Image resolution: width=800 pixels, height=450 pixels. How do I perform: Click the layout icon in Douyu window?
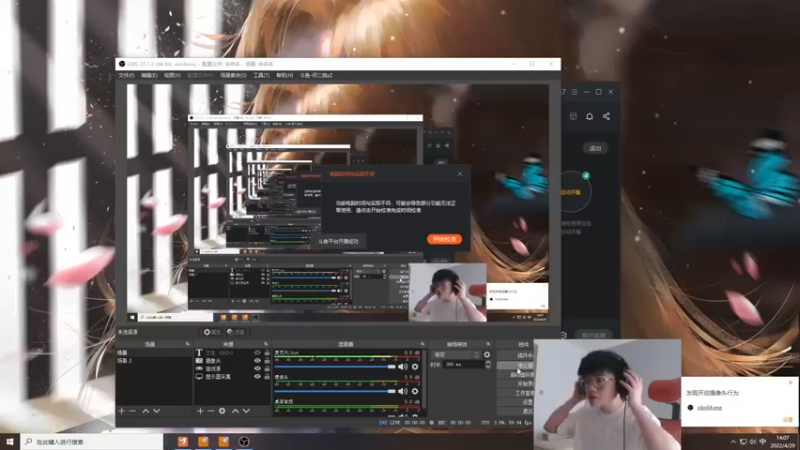click(573, 116)
